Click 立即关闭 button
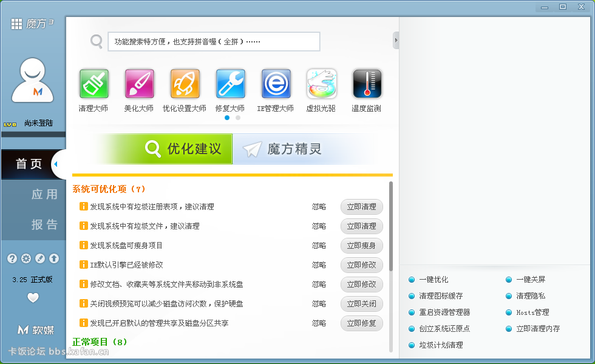This screenshot has width=595, height=364. [x=362, y=304]
